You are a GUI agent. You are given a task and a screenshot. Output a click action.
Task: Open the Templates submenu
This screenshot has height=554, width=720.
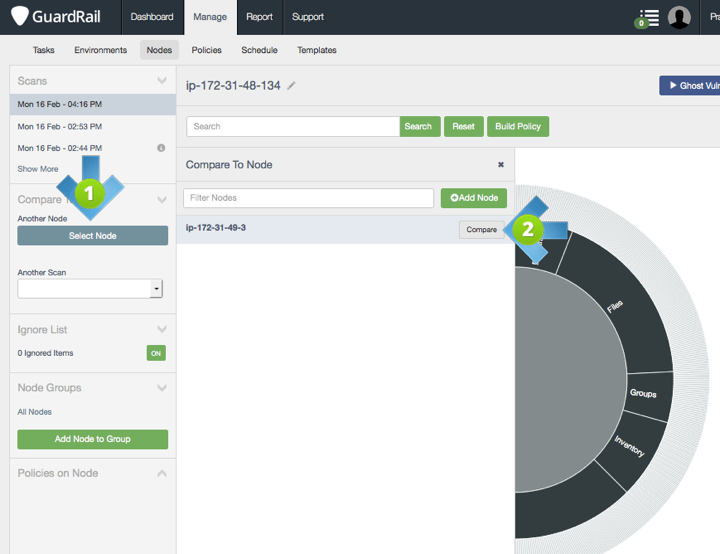tap(317, 50)
